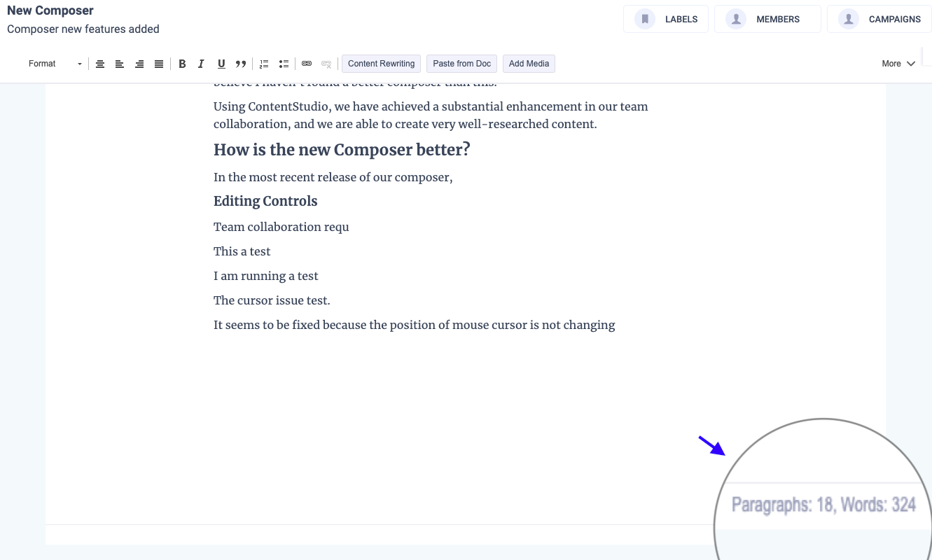The width and height of the screenshot is (932, 560).
Task: Open the Labels button
Action: 666,19
